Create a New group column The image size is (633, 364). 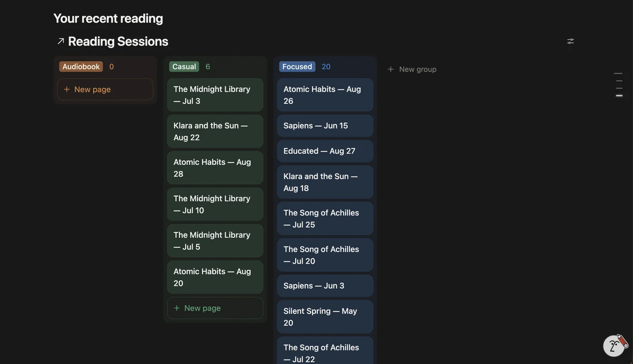(x=412, y=69)
